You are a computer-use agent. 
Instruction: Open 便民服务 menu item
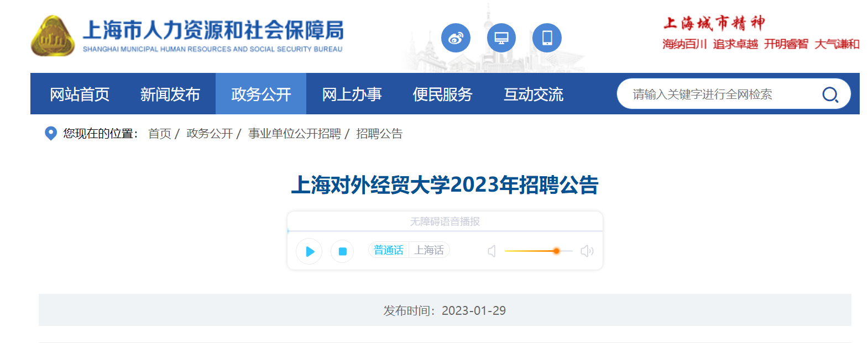[x=442, y=94]
